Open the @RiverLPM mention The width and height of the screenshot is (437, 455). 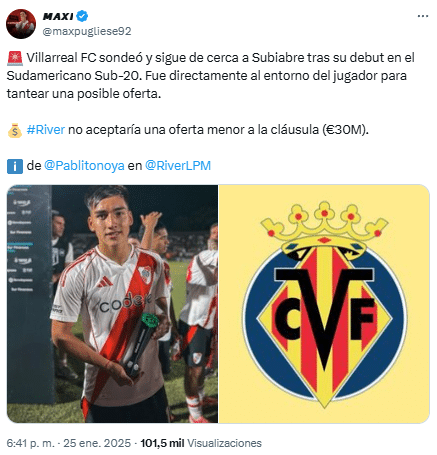[178, 166]
